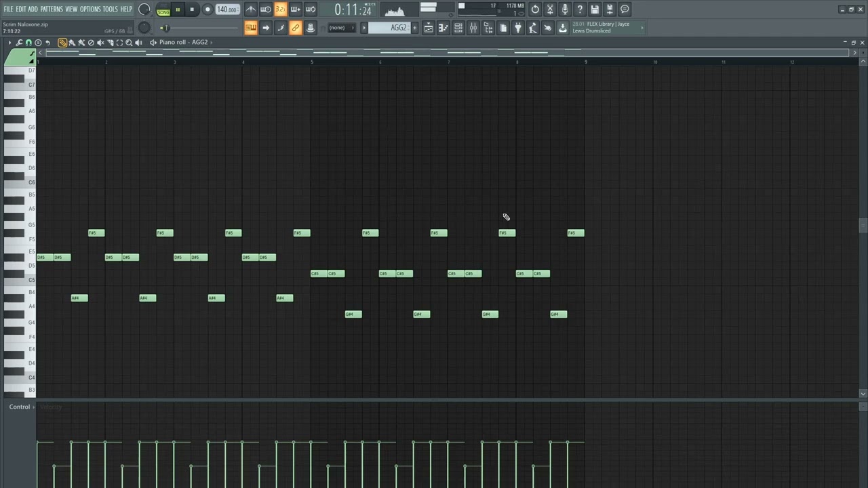
Task: Open the piano roll Stamp chord menu
Action: point(38,43)
